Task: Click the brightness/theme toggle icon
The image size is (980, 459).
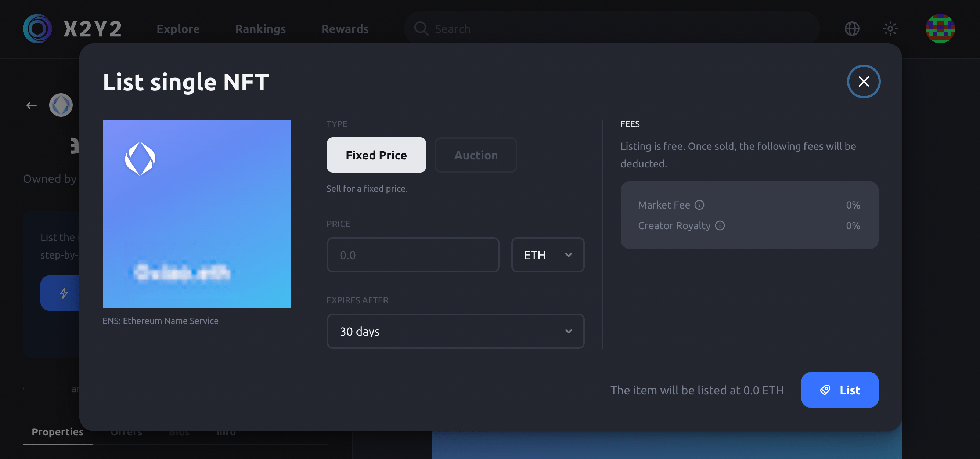Action: (x=891, y=29)
